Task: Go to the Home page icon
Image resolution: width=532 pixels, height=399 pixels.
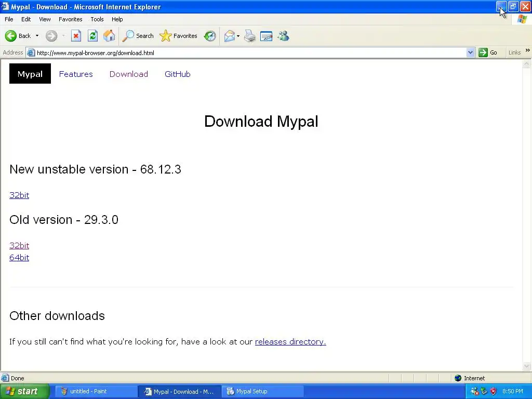Action: (109, 36)
